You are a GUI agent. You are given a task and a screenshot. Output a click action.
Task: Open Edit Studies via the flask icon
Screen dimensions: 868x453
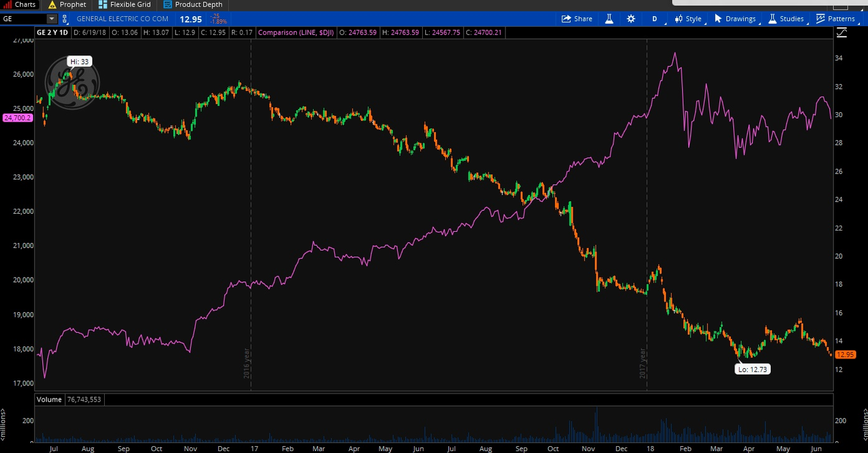pos(609,19)
